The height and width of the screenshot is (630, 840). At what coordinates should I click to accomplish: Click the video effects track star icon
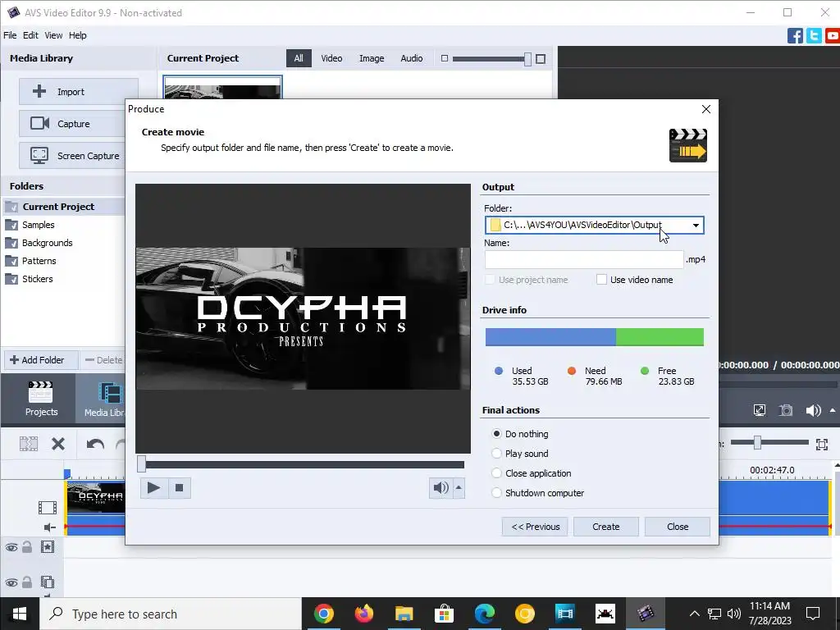pyautogui.click(x=48, y=547)
